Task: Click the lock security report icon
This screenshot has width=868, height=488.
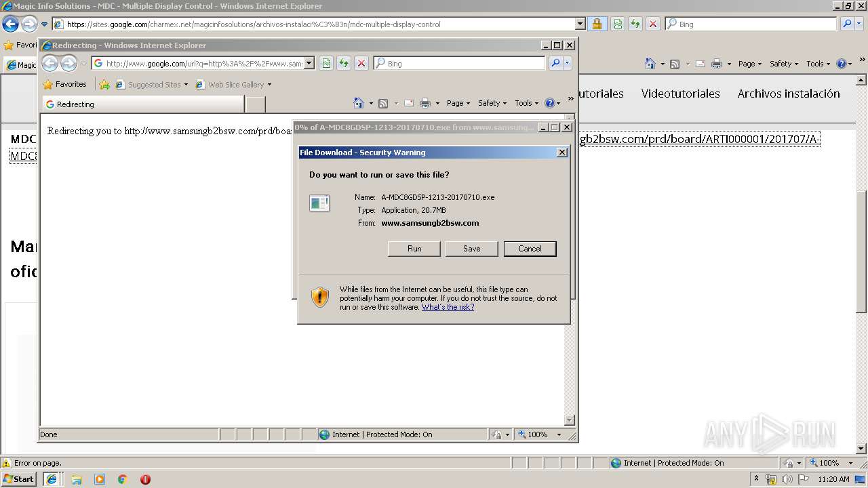Action: pos(596,24)
